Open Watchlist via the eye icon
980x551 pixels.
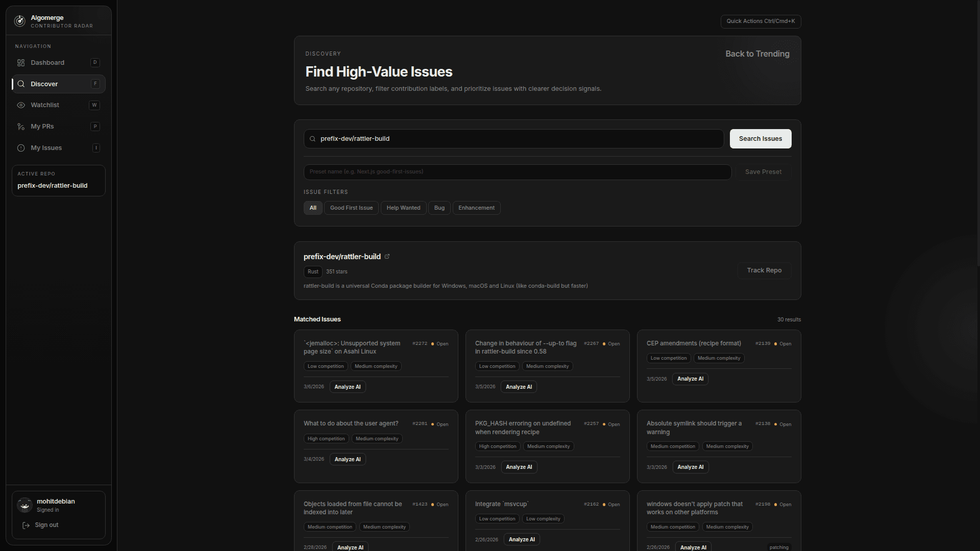(21, 105)
